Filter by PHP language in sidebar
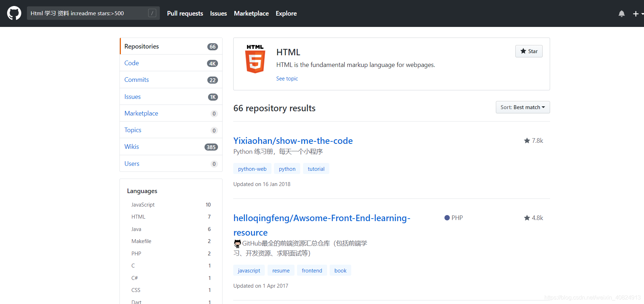Screen dimensions: 644x304 171,254
